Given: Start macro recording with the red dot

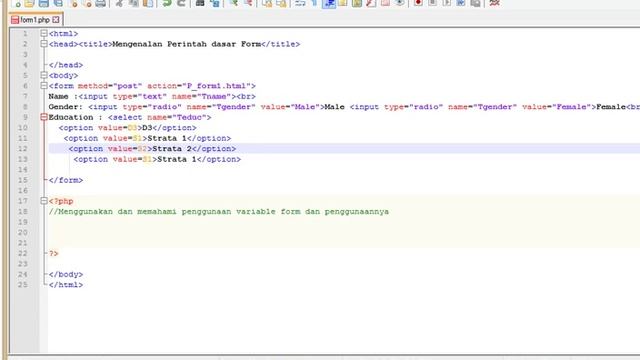Looking at the screenshot, I should 418,3.
